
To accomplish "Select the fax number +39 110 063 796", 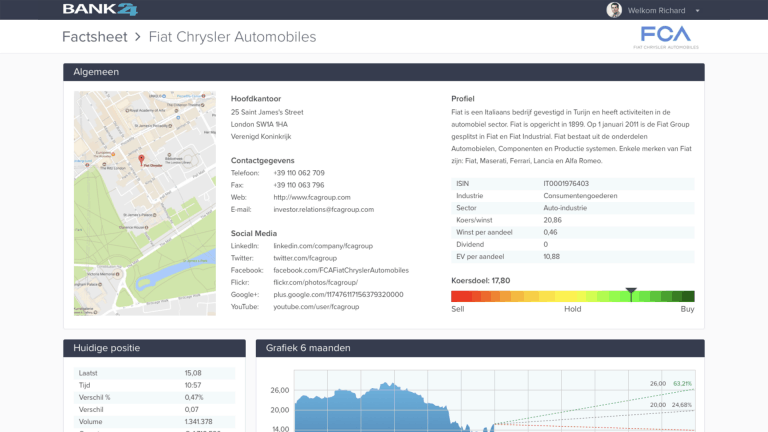I will [299, 185].
